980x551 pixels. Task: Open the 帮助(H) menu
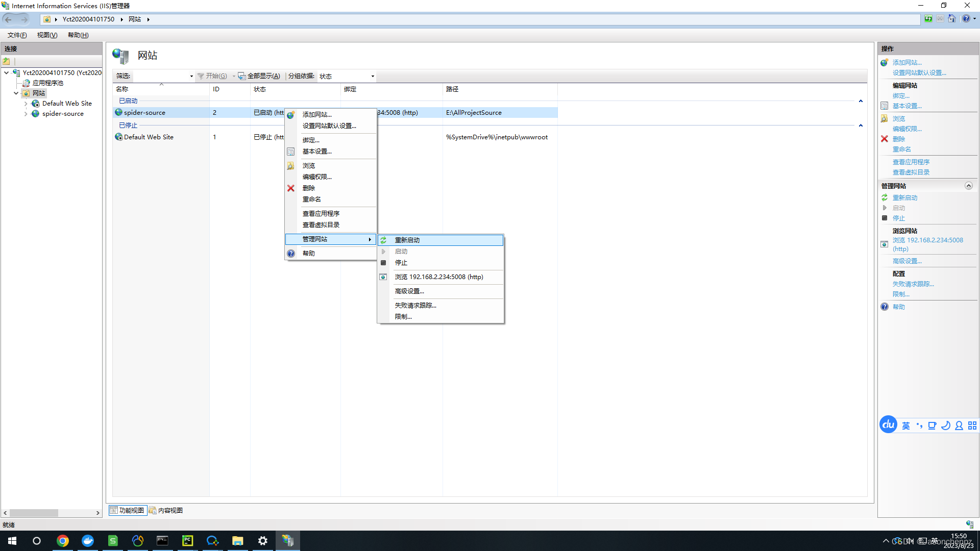point(78,35)
